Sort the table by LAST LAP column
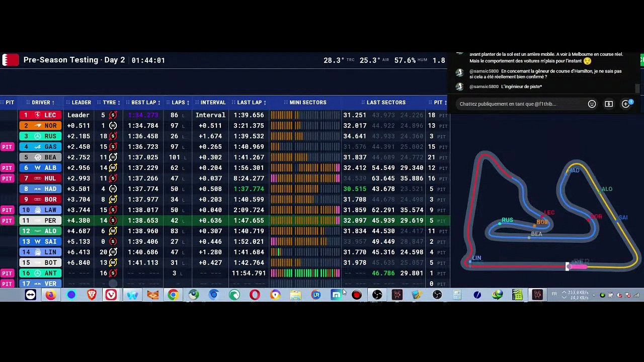This screenshot has height=362, width=644. [x=250, y=103]
